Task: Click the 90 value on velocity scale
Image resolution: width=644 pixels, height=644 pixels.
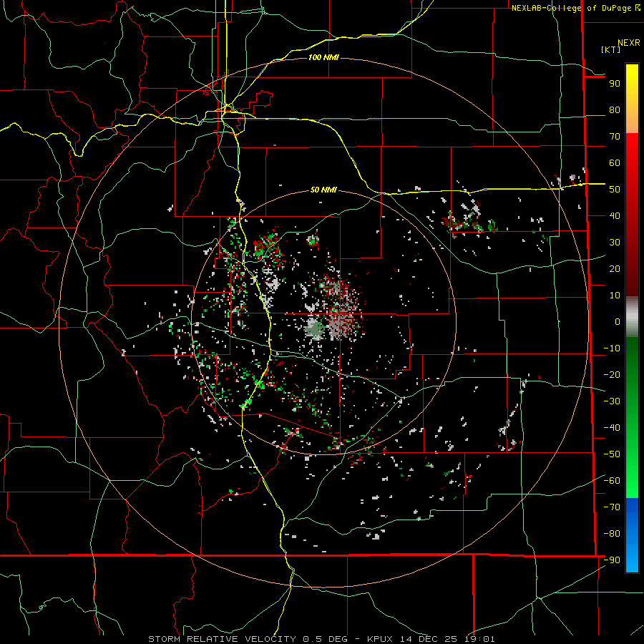Action: (615, 84)
